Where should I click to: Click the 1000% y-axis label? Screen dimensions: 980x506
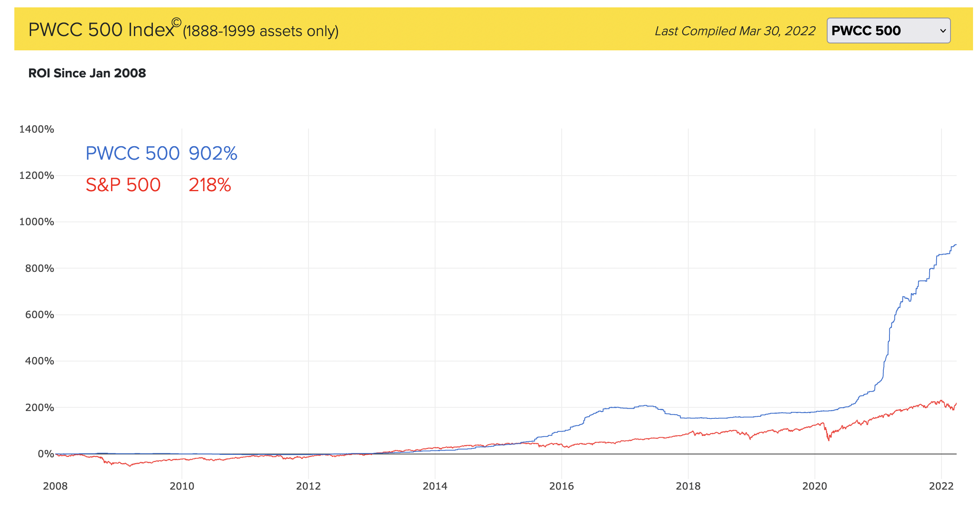point(36,221)
